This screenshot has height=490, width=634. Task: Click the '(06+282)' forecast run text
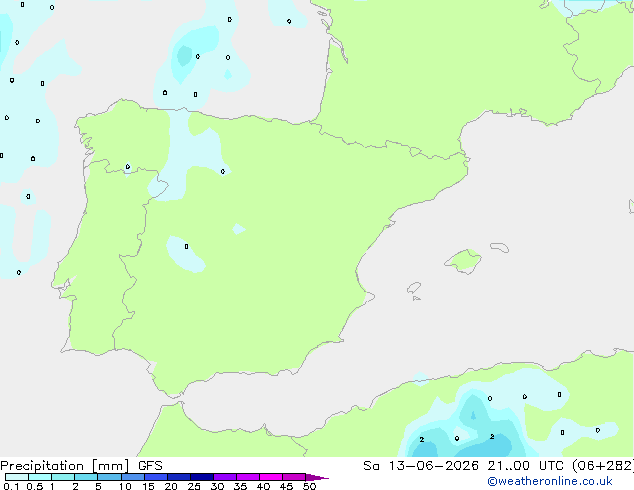pos(603,466)
